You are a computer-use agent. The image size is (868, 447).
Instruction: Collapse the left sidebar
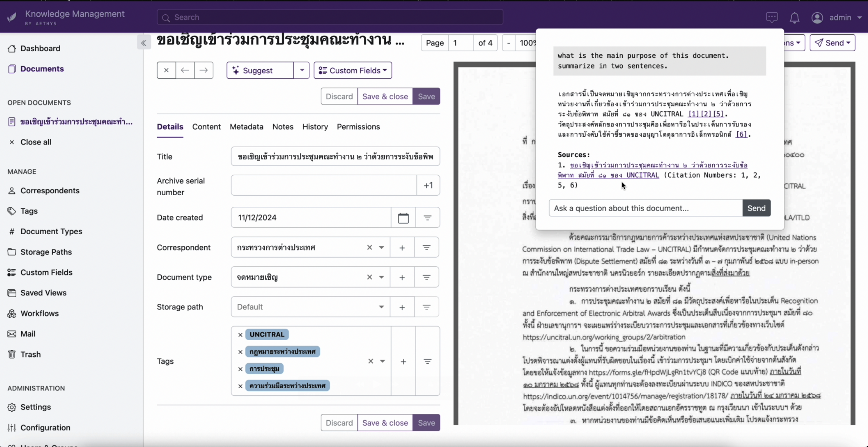point(144,42)
